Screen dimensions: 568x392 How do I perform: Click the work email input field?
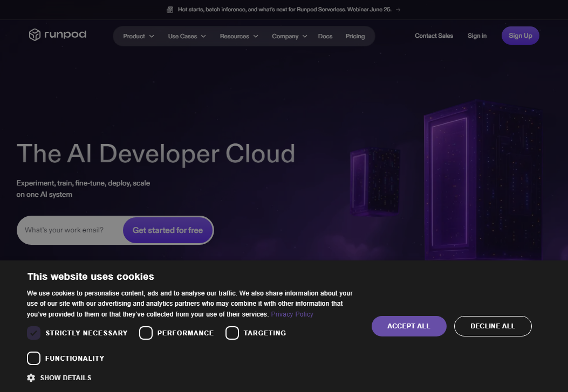click(70, 230)
